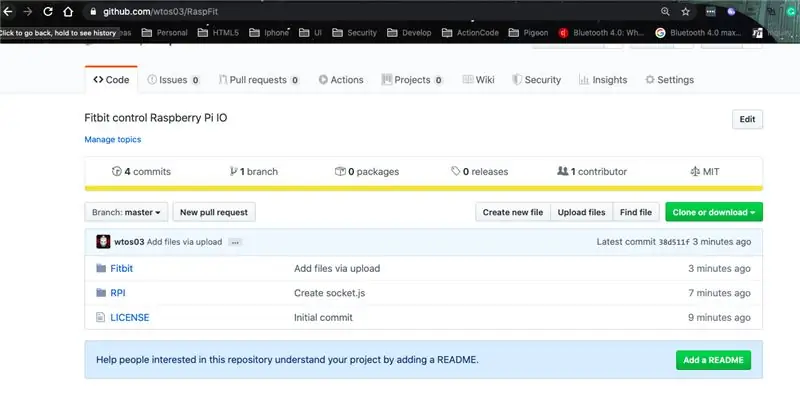View the 4 commits history
Screen dimensions: 800x393
(x=141, y=171)
